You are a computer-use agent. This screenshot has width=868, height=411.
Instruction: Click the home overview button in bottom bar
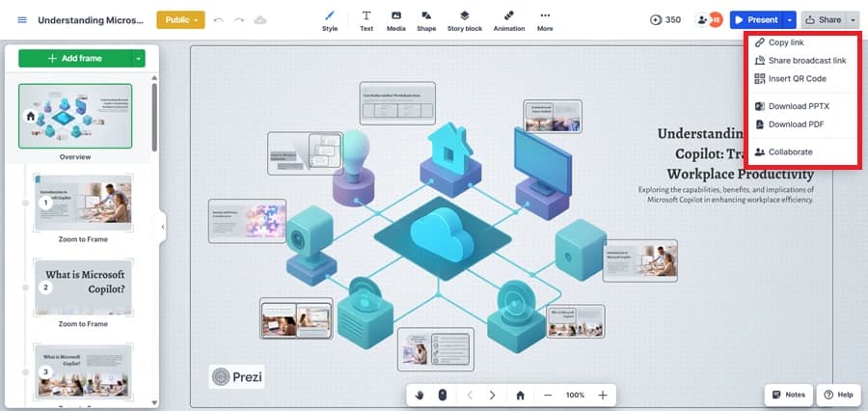(520, 395)
